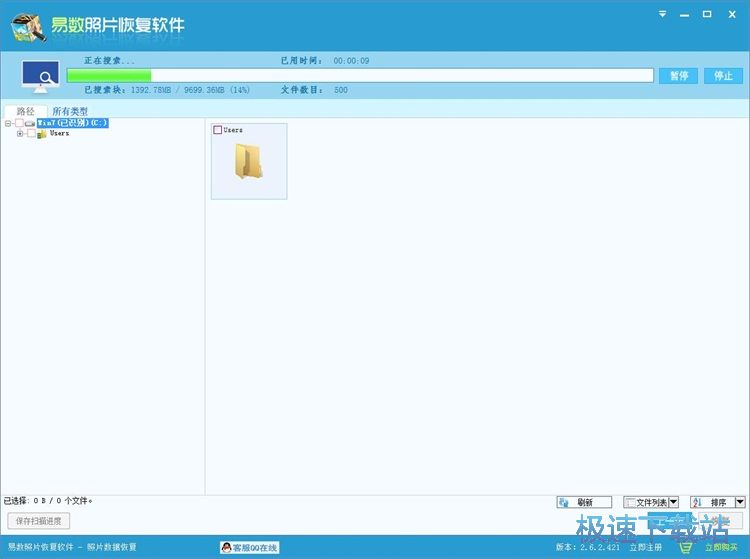The width and height of the screenshot is (750, 559).
Task: Click the Win7 drive icon in tree
Action: [x=30, y=123]
